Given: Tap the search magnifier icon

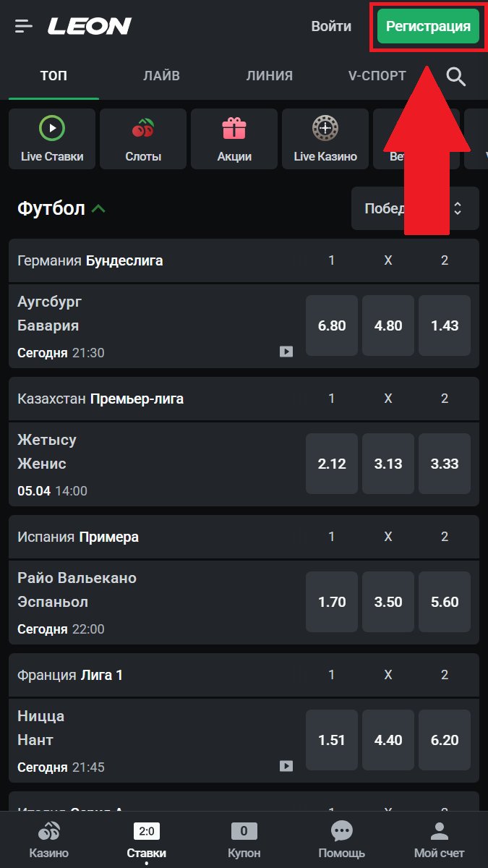Looking at the screenshot, I should (x=455, y=76).
